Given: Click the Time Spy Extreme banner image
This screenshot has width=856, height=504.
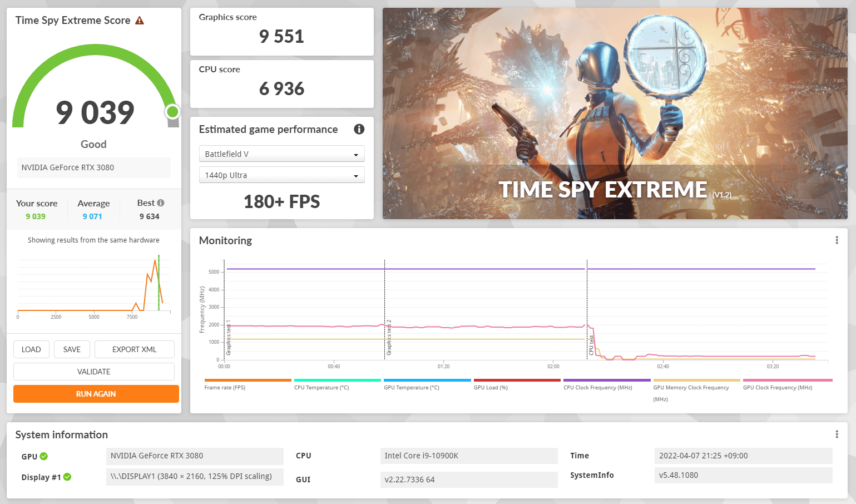Looking at the screenshot, I should [615, 113].
